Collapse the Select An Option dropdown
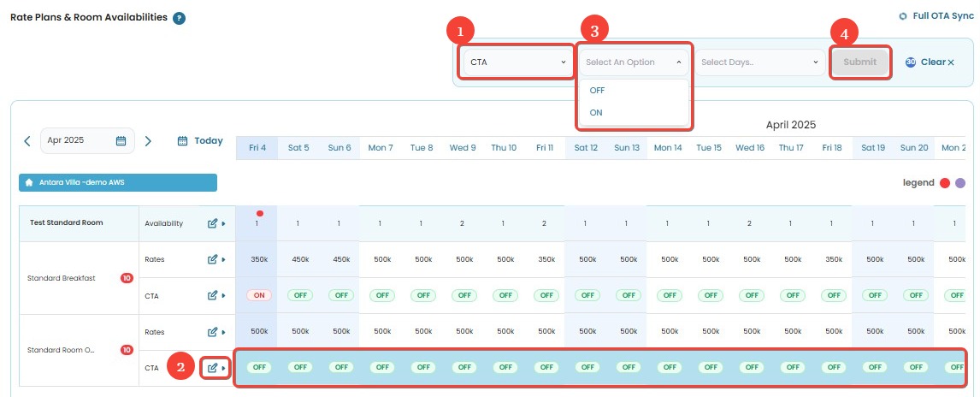Screen dimensions: 980x397 [x=634, y=62]
